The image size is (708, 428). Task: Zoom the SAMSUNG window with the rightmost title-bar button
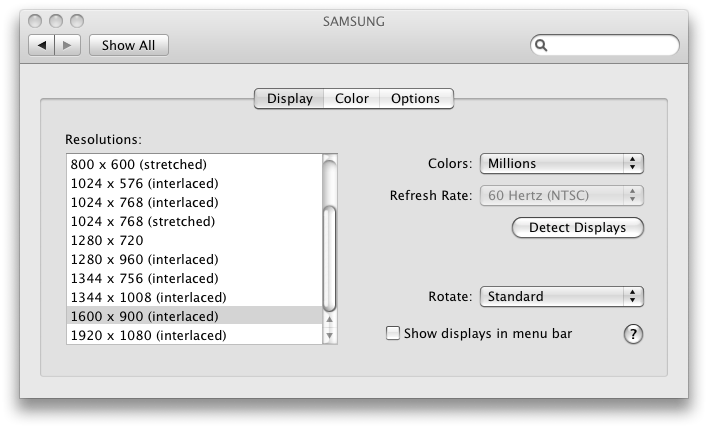tap(77, 21)
